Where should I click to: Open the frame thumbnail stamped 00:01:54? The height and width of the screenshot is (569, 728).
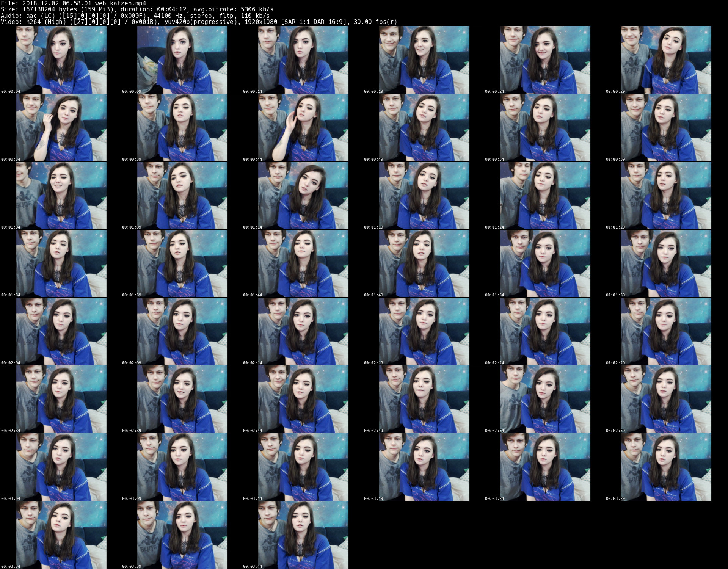click(x=545, y=263)
